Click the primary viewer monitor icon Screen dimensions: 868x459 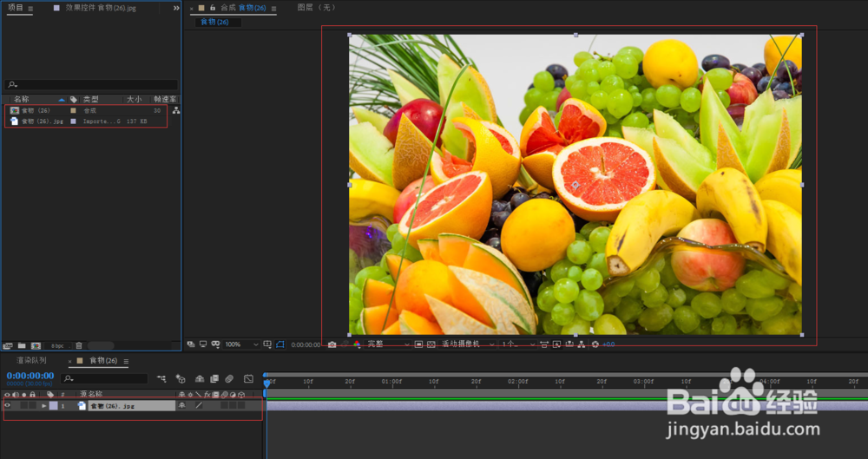[x=203, y=344]
